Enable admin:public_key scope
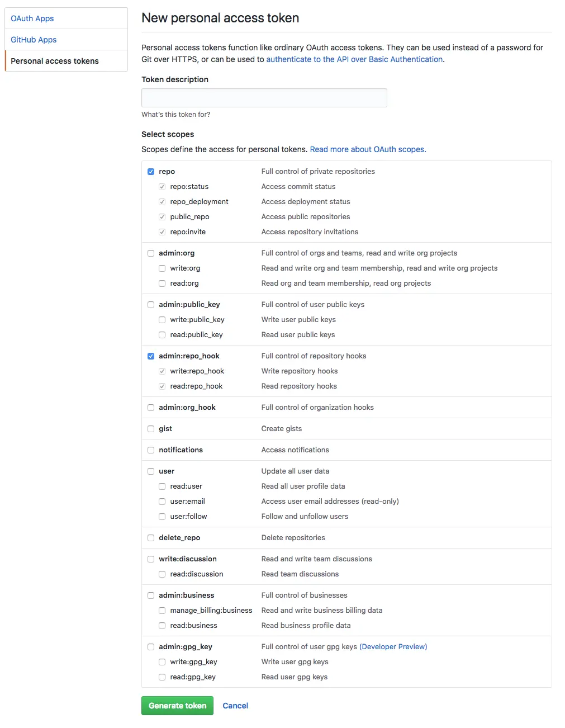Image resolution: width=565 pixels, height=728 pixels. click(151, 305)
